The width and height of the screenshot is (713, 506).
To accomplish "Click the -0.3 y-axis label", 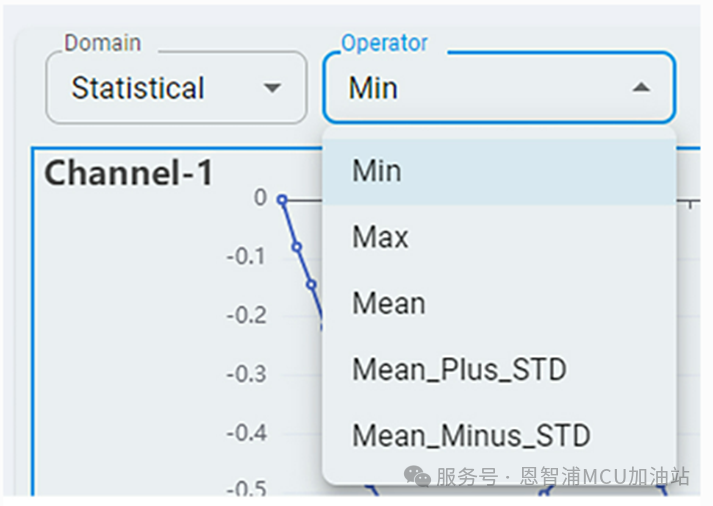I will pyautogui.click(x=247, y=374).
